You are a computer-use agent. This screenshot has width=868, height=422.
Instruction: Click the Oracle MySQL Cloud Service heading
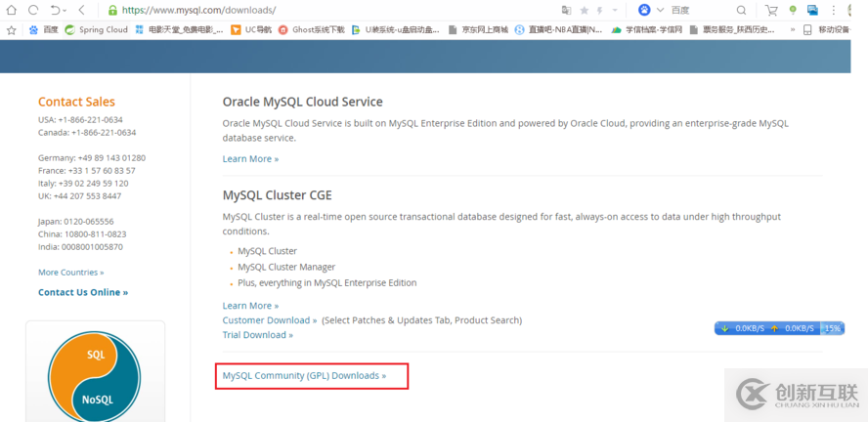click(x=302, y=102)
